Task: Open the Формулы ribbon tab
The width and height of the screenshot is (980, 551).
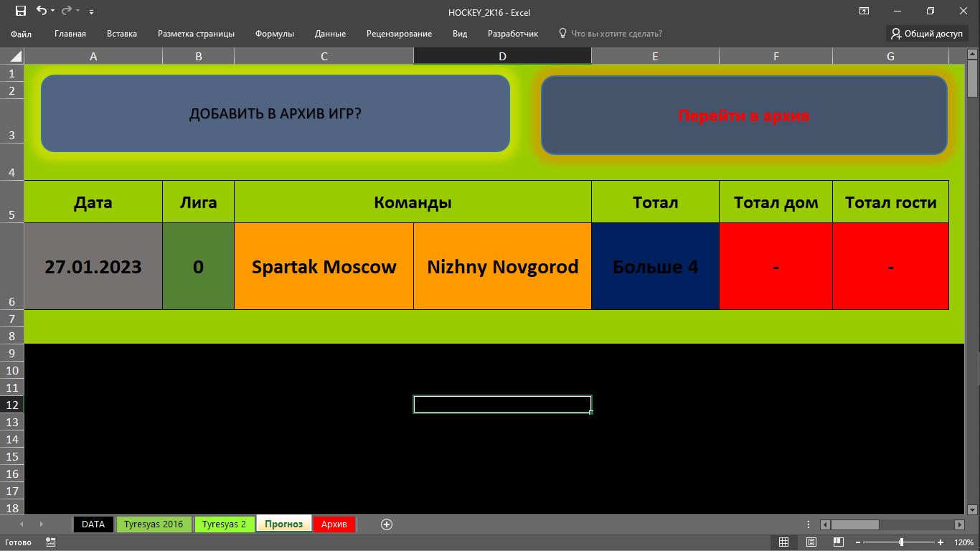Action: [x=275, y=34]
